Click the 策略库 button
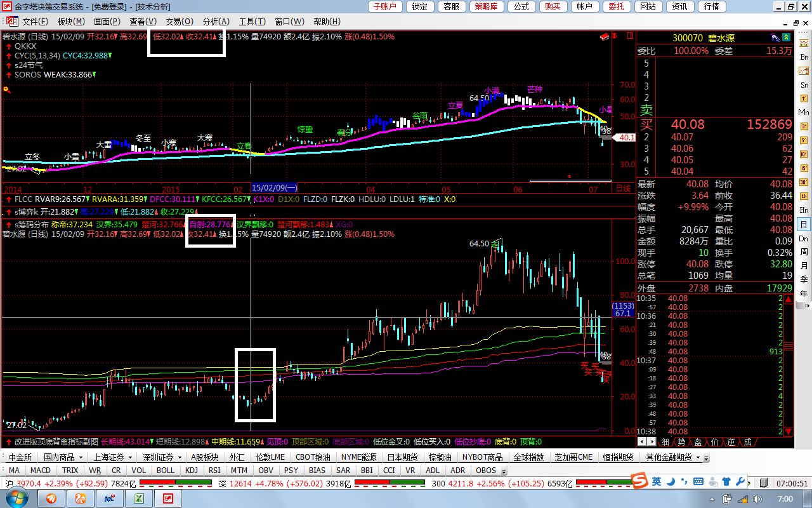Viewport: 812px width, 508px height. (486, 6)
